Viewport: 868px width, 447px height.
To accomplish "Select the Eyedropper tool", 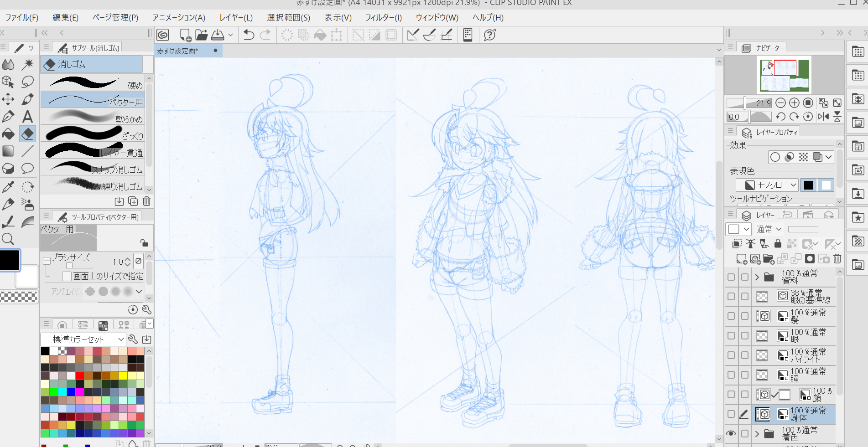I will coord(8,187).
